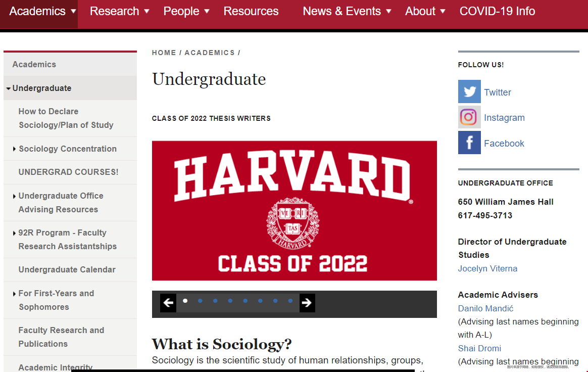Expand the Academics dropdown arrow

click(74, 11)
